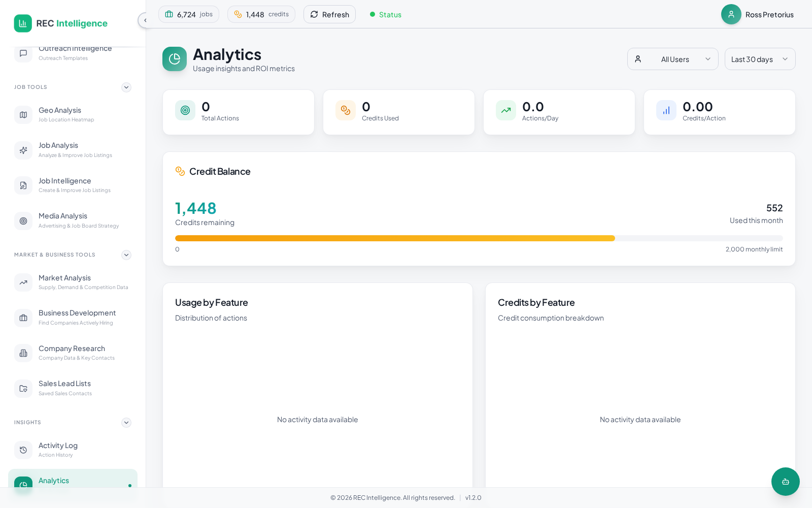Open Market Analysis page
The width and height of the screenshot is (812, 508).
click(x=73, y=282)
